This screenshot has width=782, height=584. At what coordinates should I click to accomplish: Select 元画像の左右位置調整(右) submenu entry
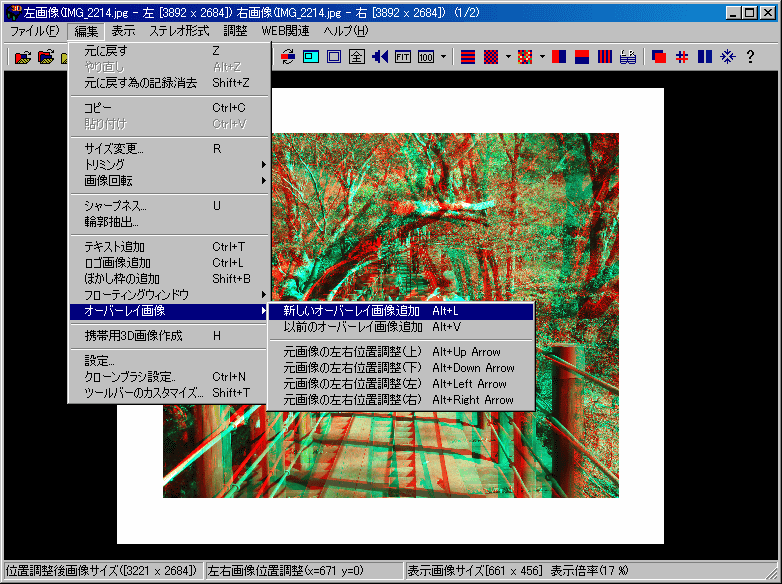(401, 400)
